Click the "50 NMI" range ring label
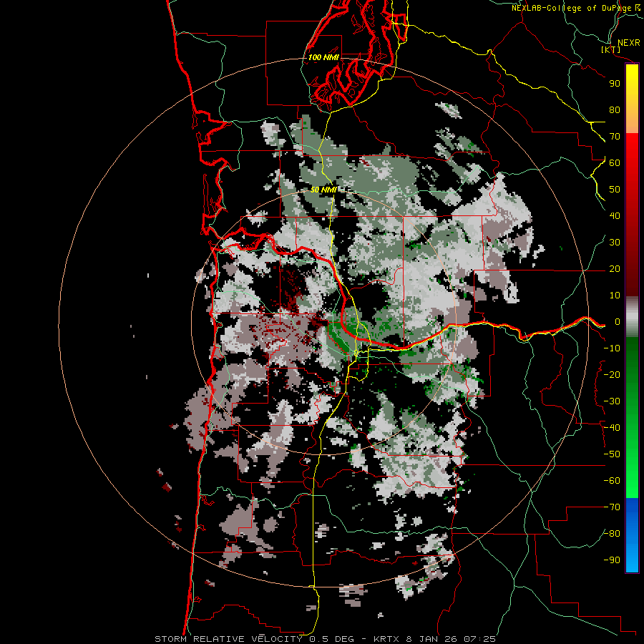This screenshot has height=644, width=644. [x=323, y=190]
